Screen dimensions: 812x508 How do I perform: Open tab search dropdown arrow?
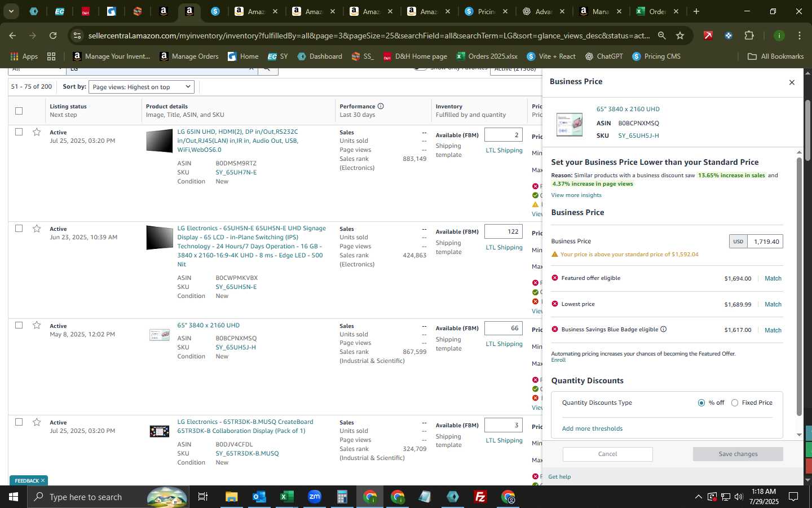pyautogui.click(x=11, y=11)
